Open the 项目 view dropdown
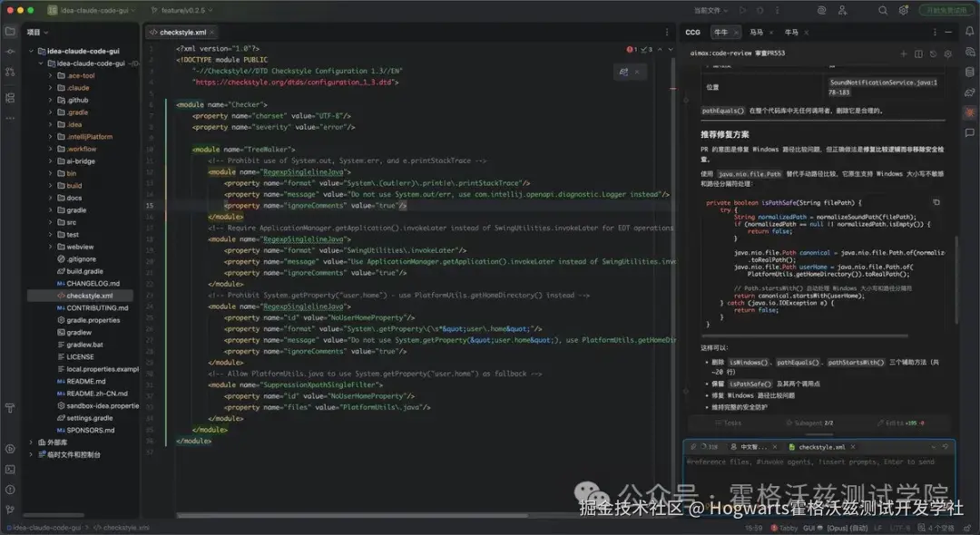The image size is (980, 535). point(37,32)
